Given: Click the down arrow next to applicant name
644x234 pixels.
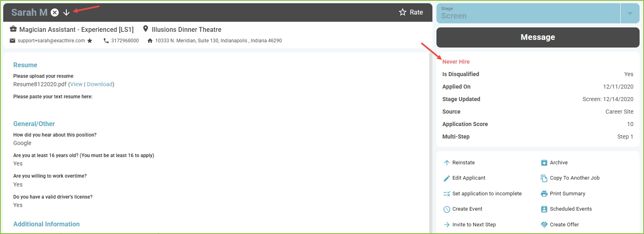Looking at the screenshot, I should (x=66, y=12).
